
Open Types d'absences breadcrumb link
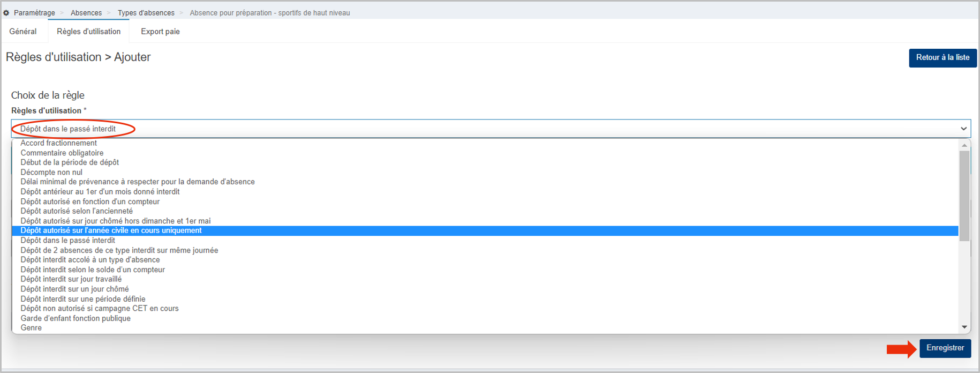146,13
